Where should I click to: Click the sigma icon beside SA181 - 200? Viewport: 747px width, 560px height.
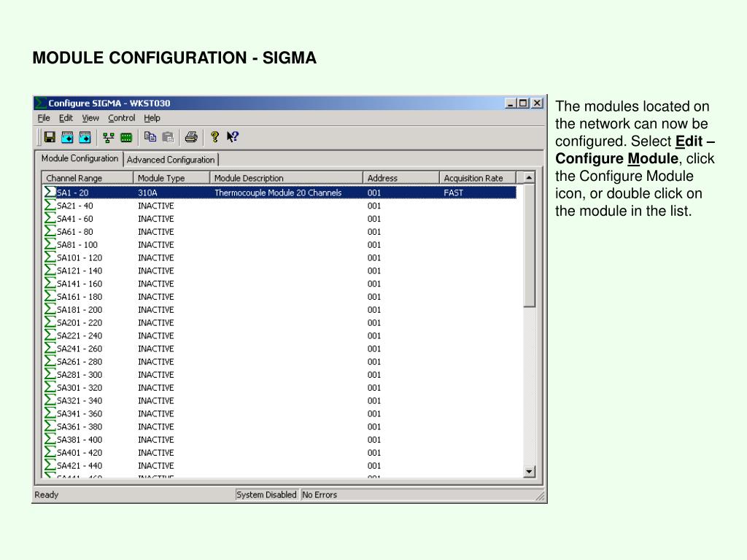click(x=50, y=309)
